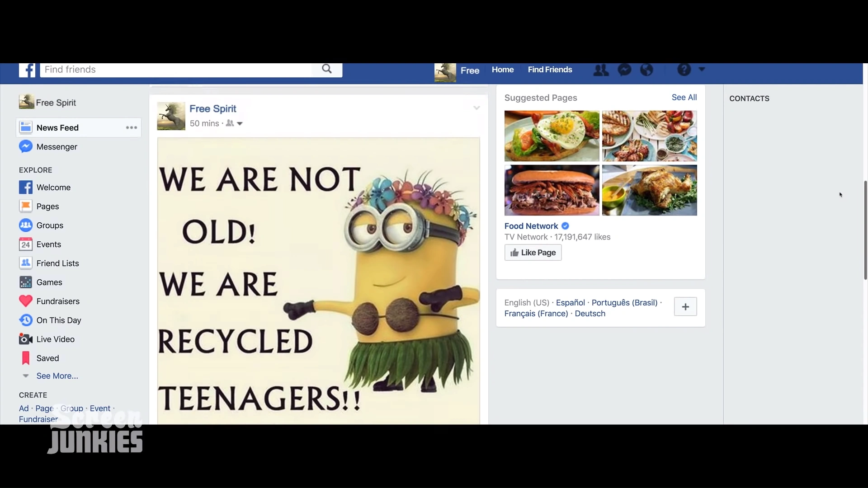
Task: Go to Home in top navigation
Action: (x=503, y=70)
